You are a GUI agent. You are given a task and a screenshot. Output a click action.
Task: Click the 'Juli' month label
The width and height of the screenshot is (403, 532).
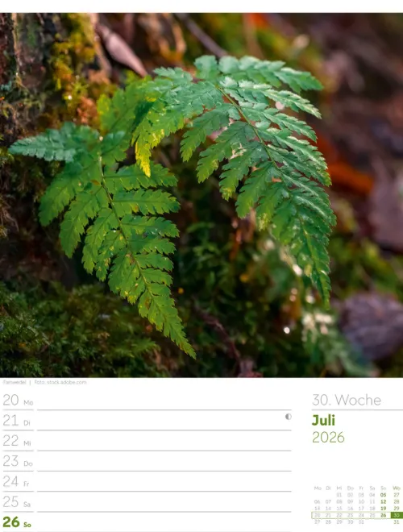click(323, 421)
